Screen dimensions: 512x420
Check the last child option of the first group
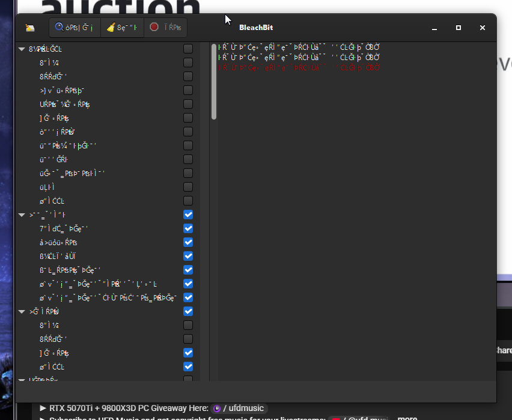pyautogui.click(x=188, y=201)
